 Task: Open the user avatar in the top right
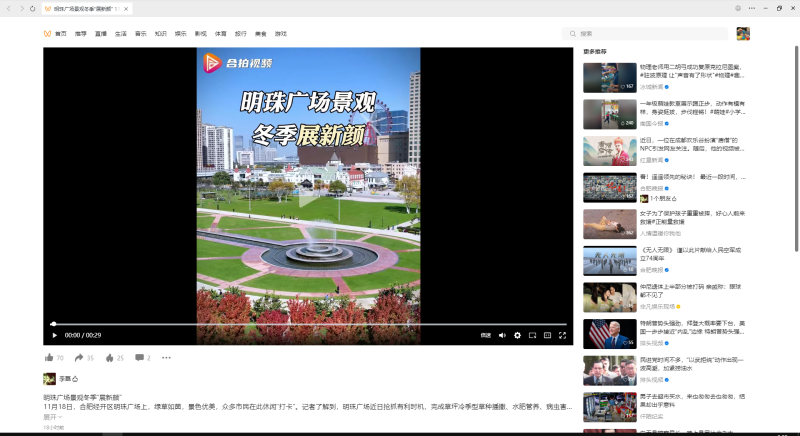click(743, 33)
